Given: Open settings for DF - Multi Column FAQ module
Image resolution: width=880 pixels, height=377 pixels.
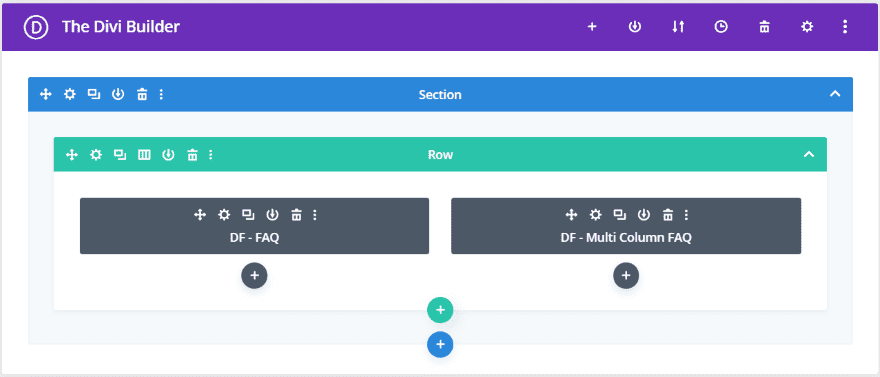Looking at the screenshot, I should [x=595, y=214].
